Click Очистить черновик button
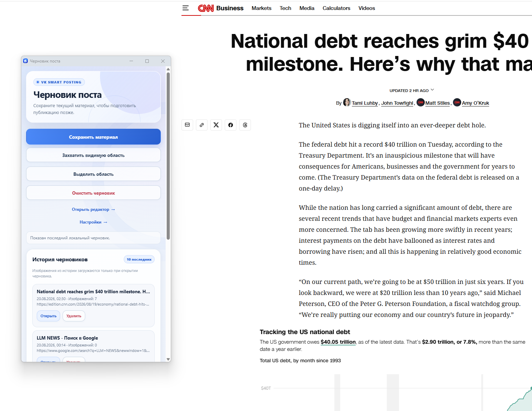Screen dimensions: 532x411 pyautogui.click(x=93, y=193)
